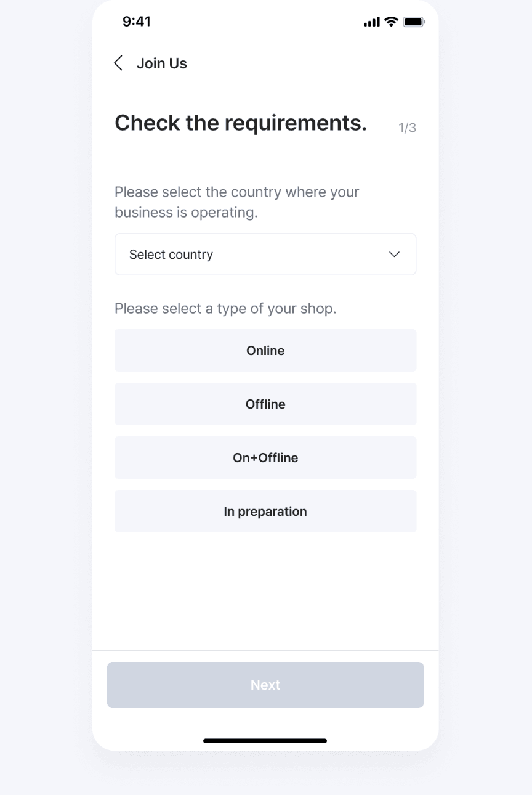Choose the Online shop type
The width and height of the screenshot is (532, 795).
(265, 350)
